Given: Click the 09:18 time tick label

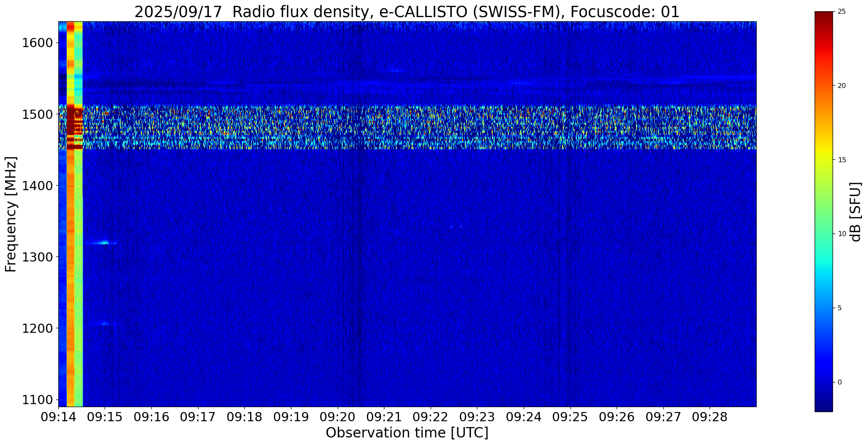Looking at the screenshot, I should (x=245, y=417).
